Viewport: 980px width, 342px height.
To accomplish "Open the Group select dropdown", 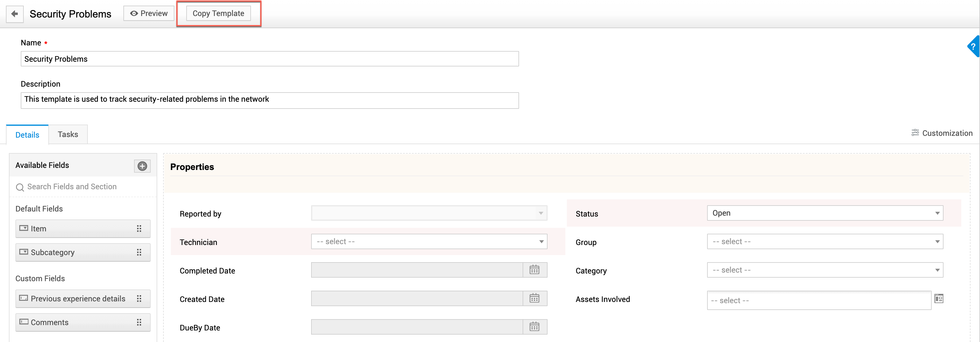I will click(x=825, y=241).
